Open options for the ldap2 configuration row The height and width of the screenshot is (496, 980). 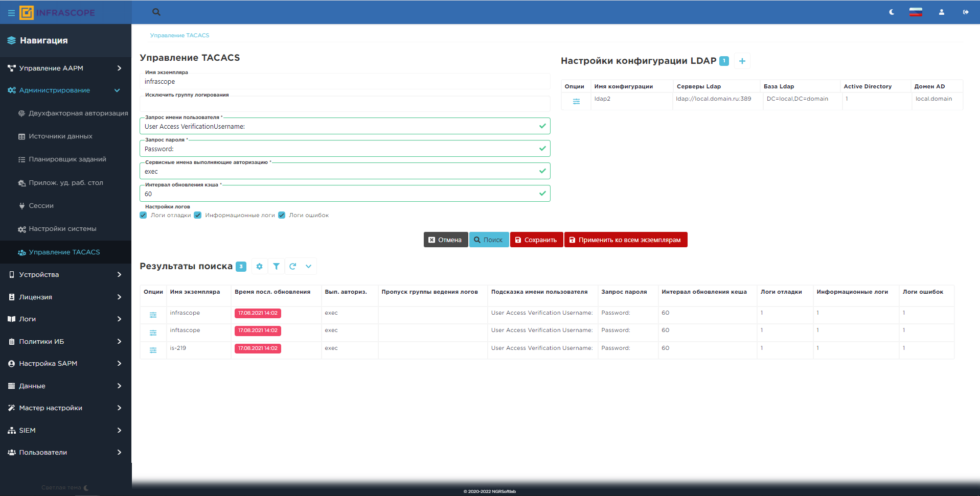pyautogui.click(x=576, y=101)
